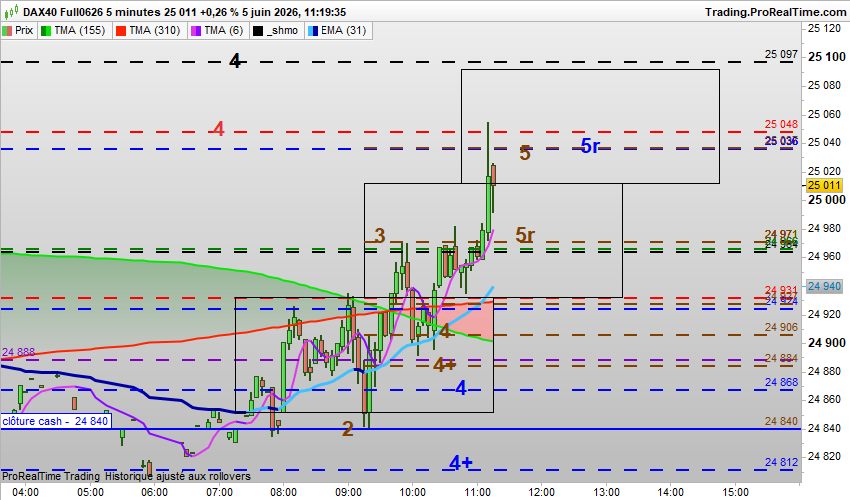Viewport: 850px width, 500px height.
Task: Click the brown 24 906 level label
Action: point(781,327)
